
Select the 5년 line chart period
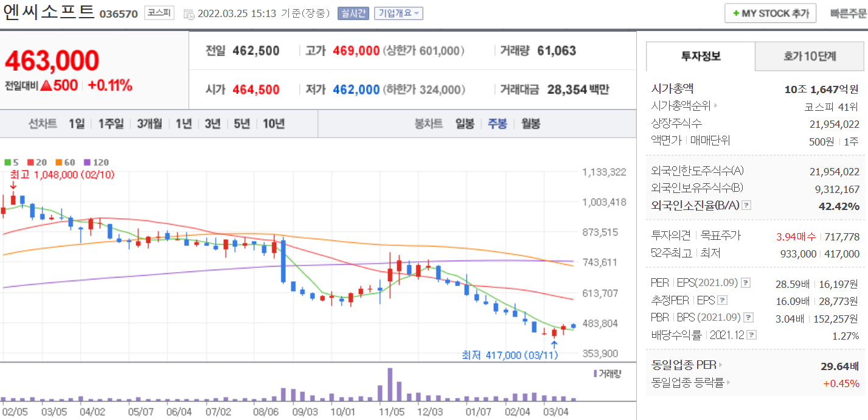[x=241, y=124]
